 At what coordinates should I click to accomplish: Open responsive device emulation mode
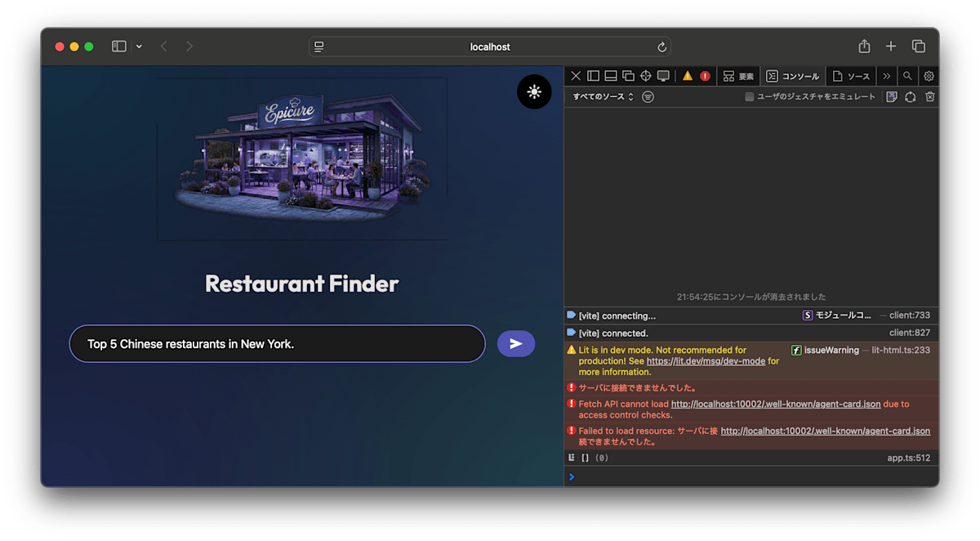pos(663,75)
